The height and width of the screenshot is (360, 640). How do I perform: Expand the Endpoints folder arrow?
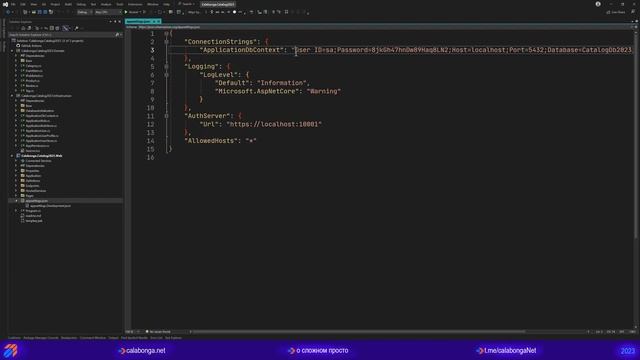(16, 186)
